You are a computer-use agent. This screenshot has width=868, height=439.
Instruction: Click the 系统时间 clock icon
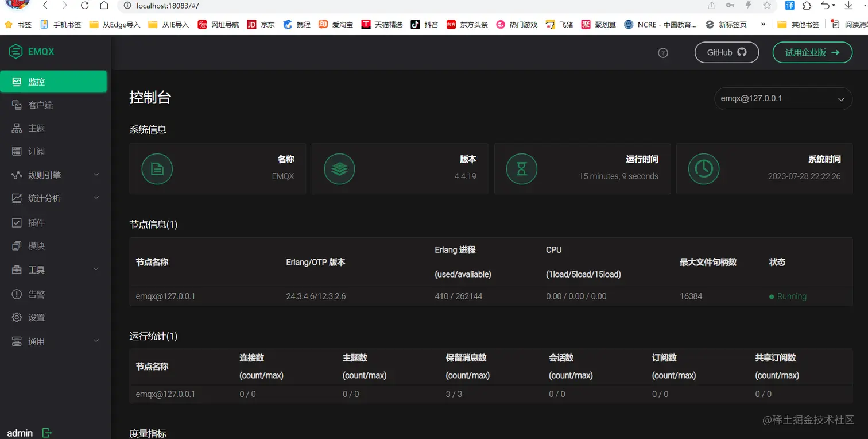(x=704, y=169)
